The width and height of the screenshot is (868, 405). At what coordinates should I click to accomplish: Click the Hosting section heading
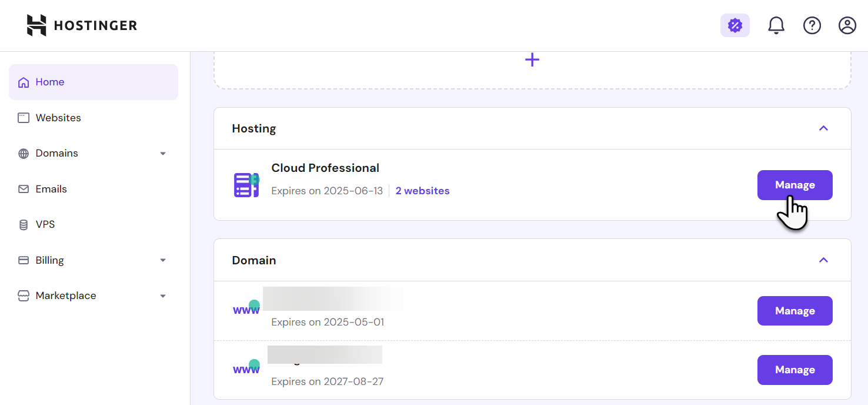[x=254, y=128]
